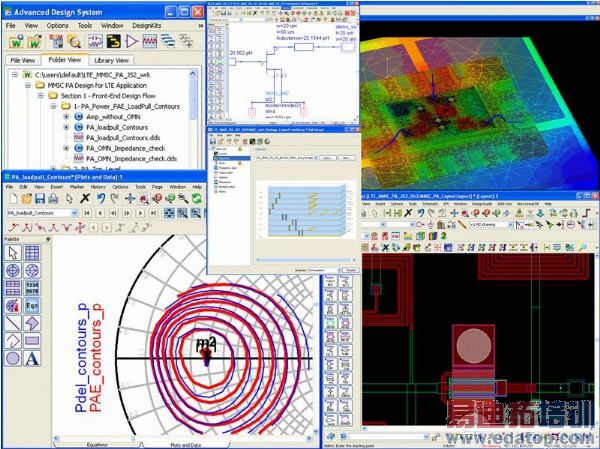600x449 pixels.
Task: Click the undo arrow in data display toolbar
Action: [101, 198]
